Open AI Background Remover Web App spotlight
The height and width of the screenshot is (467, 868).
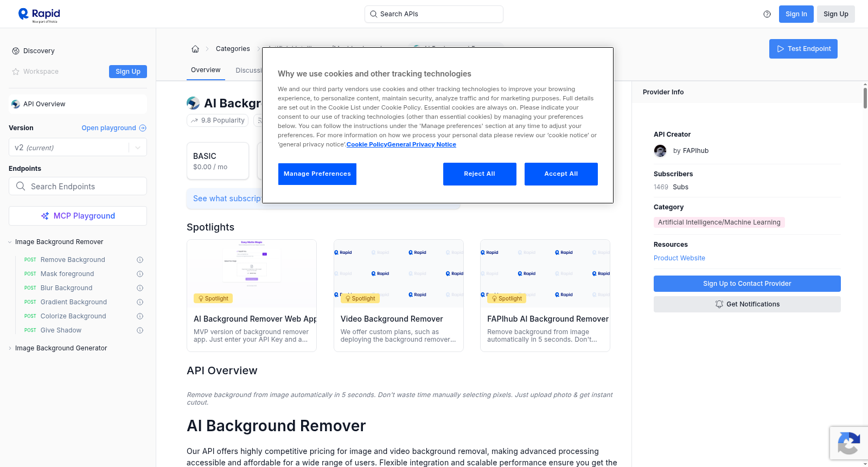tap(252, 296)
